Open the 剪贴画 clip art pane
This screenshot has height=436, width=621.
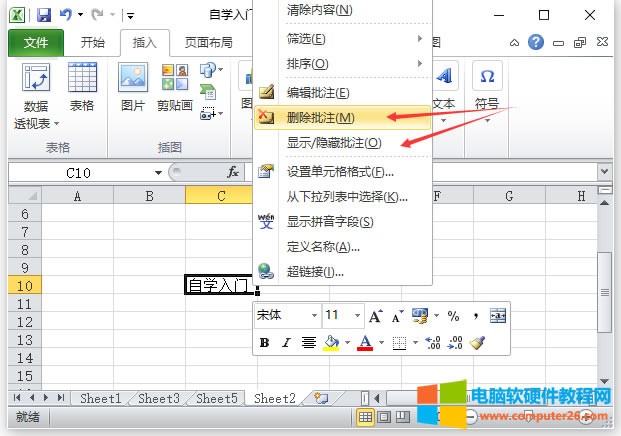(x=175, y=88)
